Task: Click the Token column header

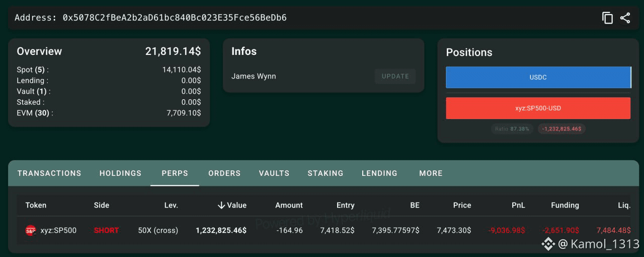Action: [36, 205]
